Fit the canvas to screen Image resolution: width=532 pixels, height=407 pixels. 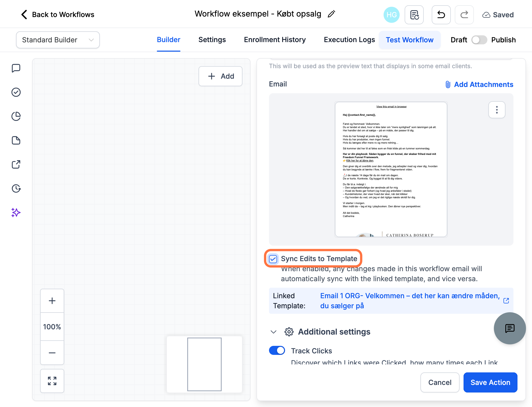[52, 381]
